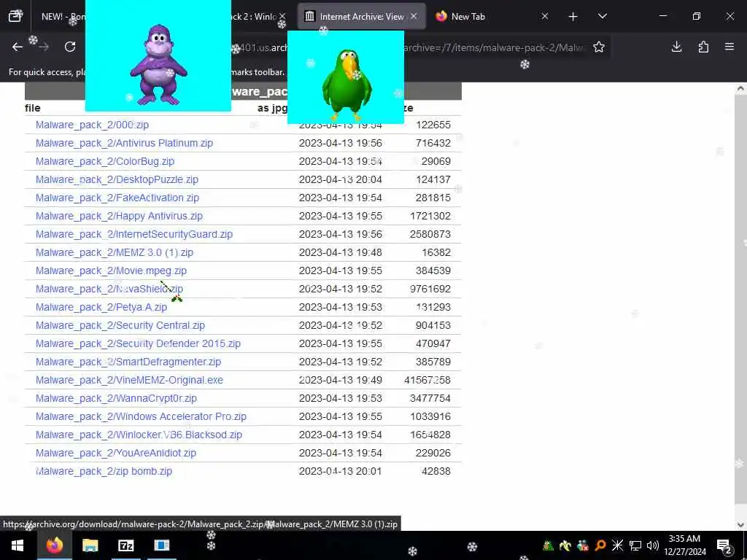Image resolution: width=747 pixels, height=560 pixels.
Task: Open the Antivirus Platinum.zip link
Action: [x=124, y=143]
